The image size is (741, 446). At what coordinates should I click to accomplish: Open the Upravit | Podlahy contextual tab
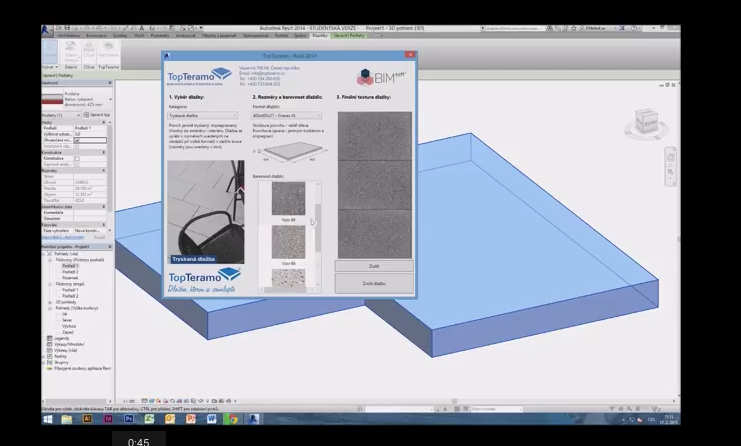[349, 35]
